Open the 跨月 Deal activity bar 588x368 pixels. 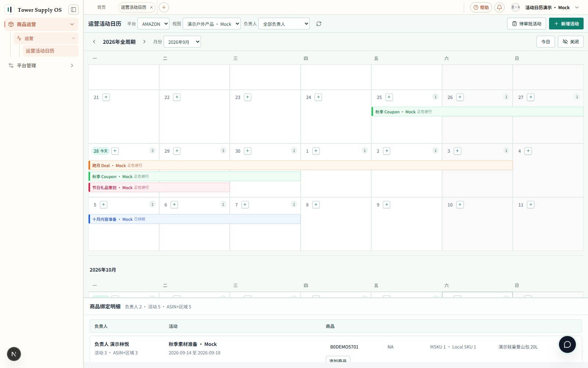300,165
